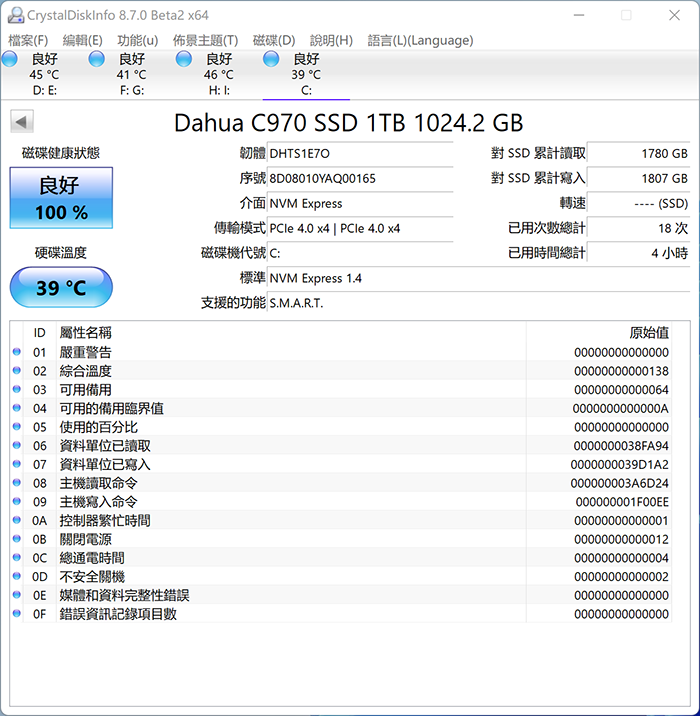The image size is (700, 716).
Task: Click the 18 次 power on count value
Action: 638,228
